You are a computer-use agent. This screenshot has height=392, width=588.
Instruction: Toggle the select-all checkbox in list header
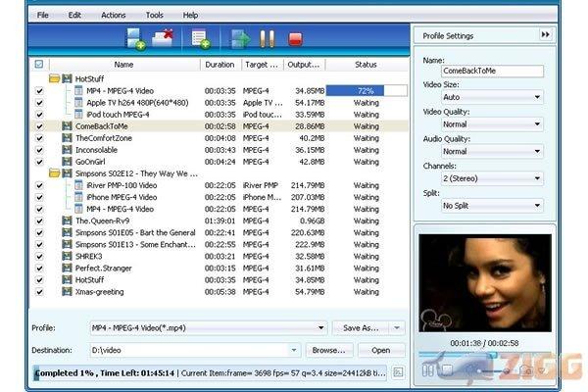coord(39,65)
